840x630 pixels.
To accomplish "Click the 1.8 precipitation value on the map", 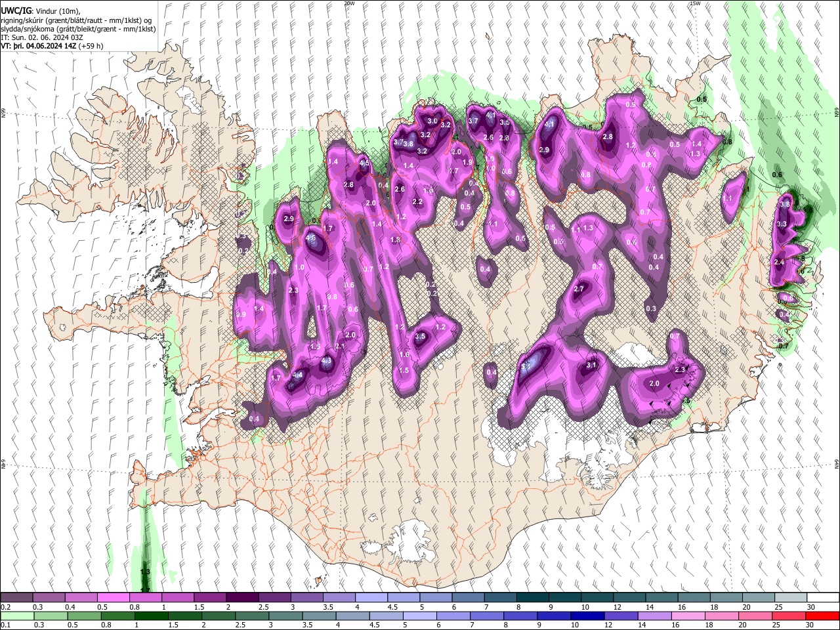I will pyautogui.click(x=395, y=240).
